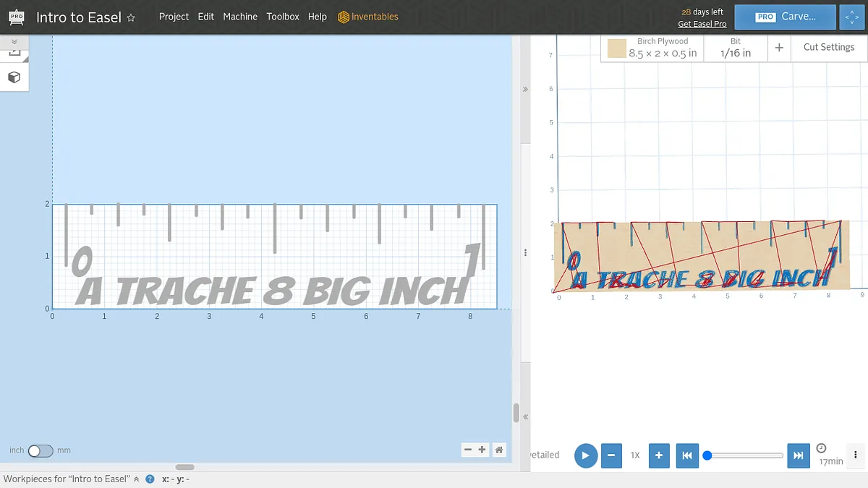
Task: Rewind simulation to the start
Action: coord(687,455)
